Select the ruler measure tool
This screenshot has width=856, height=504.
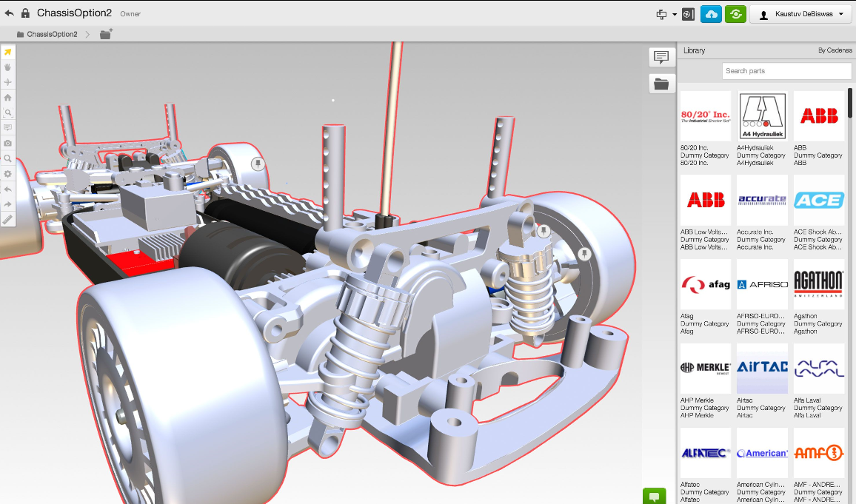point(7,219)
